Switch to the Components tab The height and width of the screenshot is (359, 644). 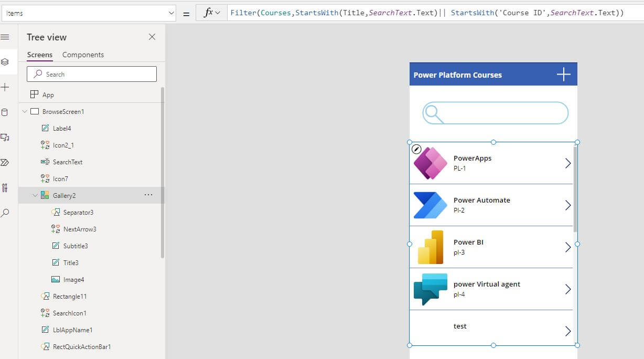83,55
